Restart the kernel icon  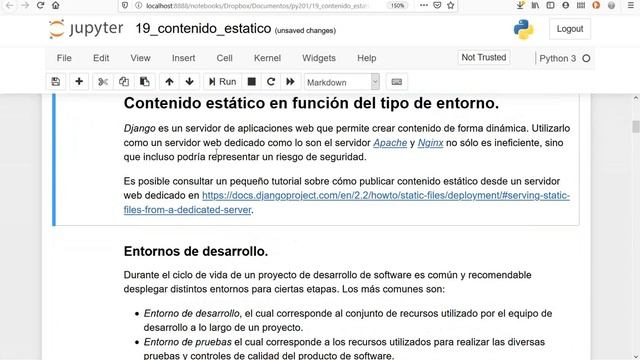[271, 82]
